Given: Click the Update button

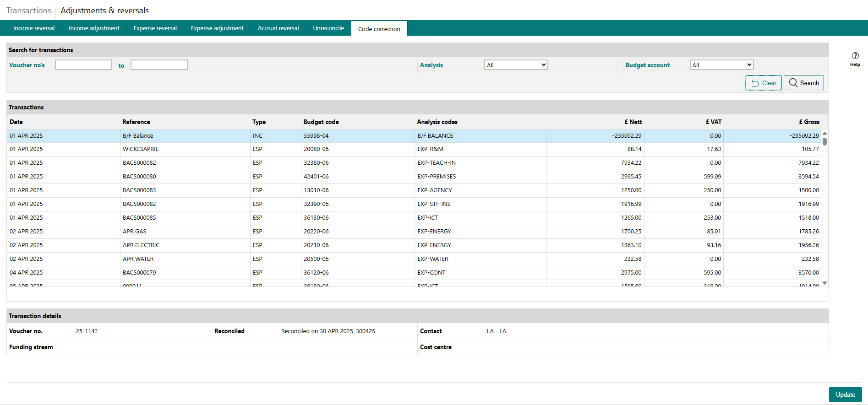Looking at the screenshot, I should point(845,394).
